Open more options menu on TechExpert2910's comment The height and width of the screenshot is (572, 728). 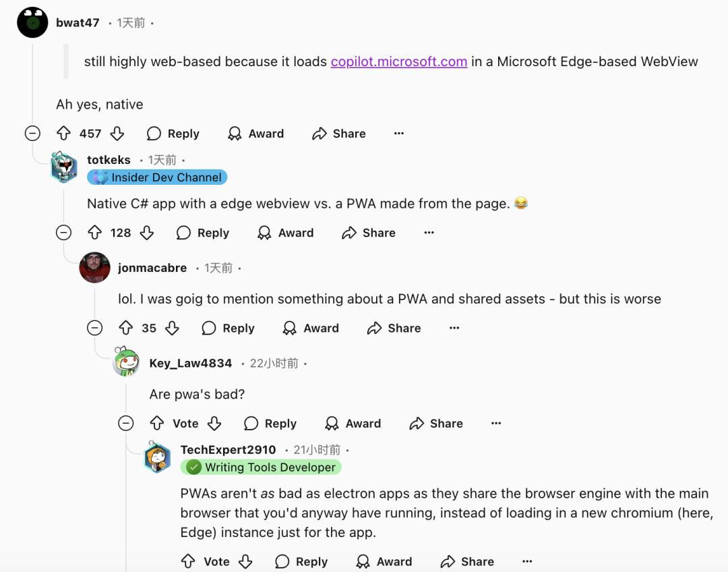click(x=527, y=562)
